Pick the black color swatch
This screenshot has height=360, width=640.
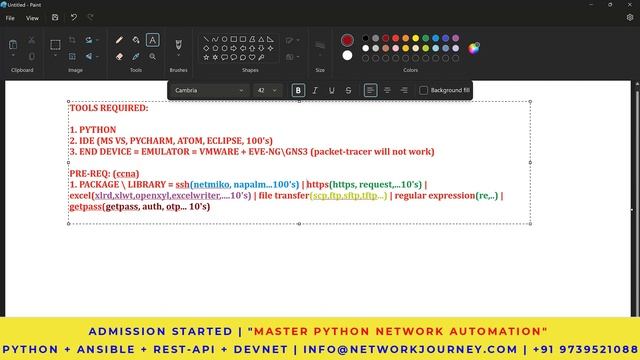[365, 38]
